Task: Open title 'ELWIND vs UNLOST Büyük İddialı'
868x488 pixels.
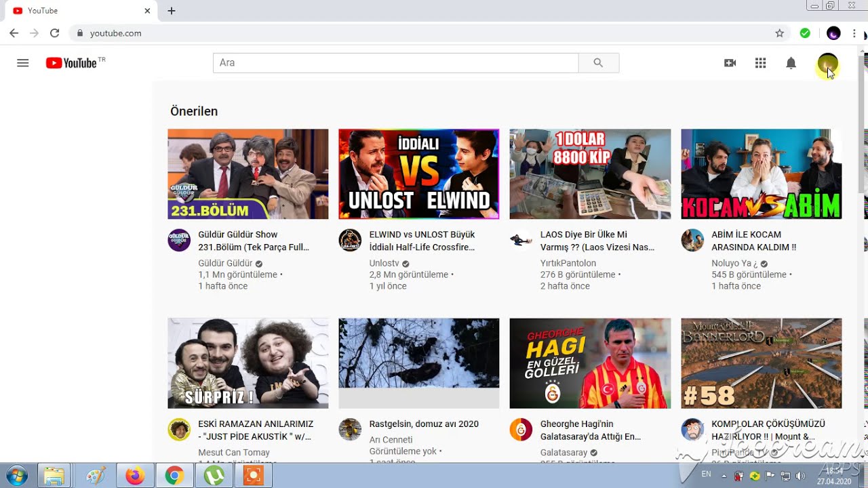Action: pos(422,241)
